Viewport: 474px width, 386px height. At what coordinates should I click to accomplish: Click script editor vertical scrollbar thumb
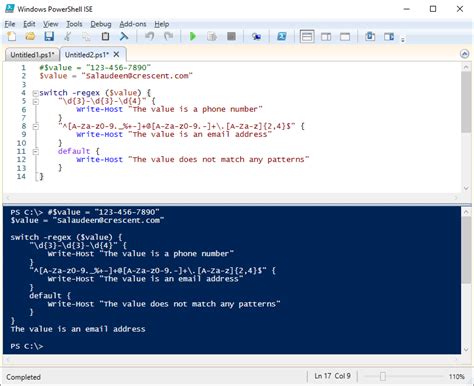pos(466,102)
